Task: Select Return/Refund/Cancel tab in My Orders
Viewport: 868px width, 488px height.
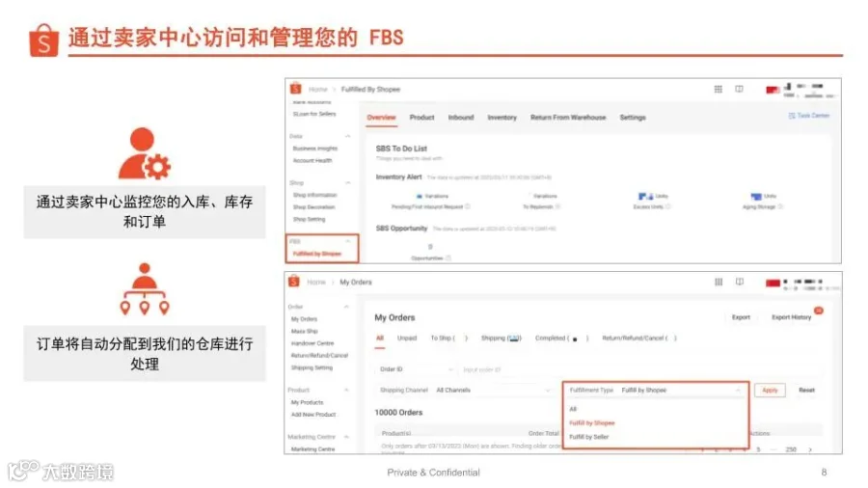Action: 639,339
